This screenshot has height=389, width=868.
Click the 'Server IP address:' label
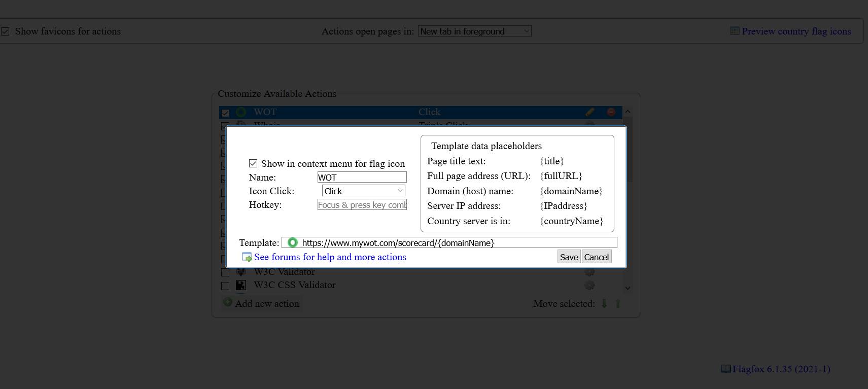(464, 206)
